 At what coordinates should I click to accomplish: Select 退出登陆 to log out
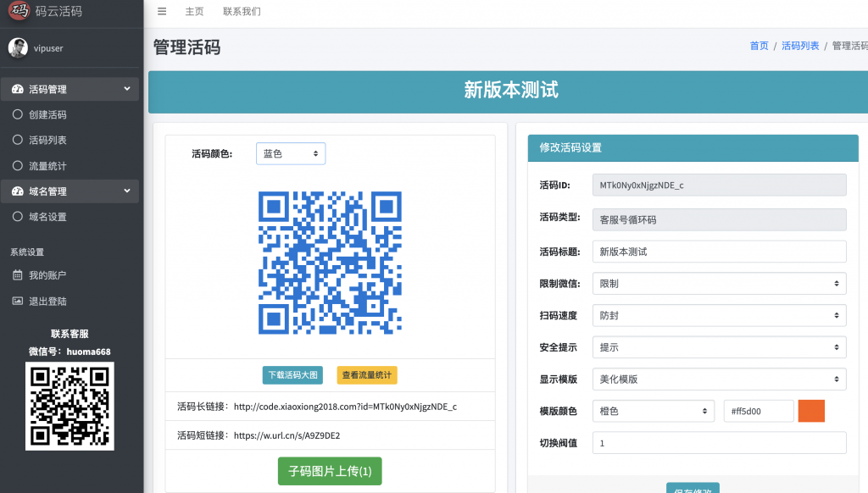click(x=47, y=301)
